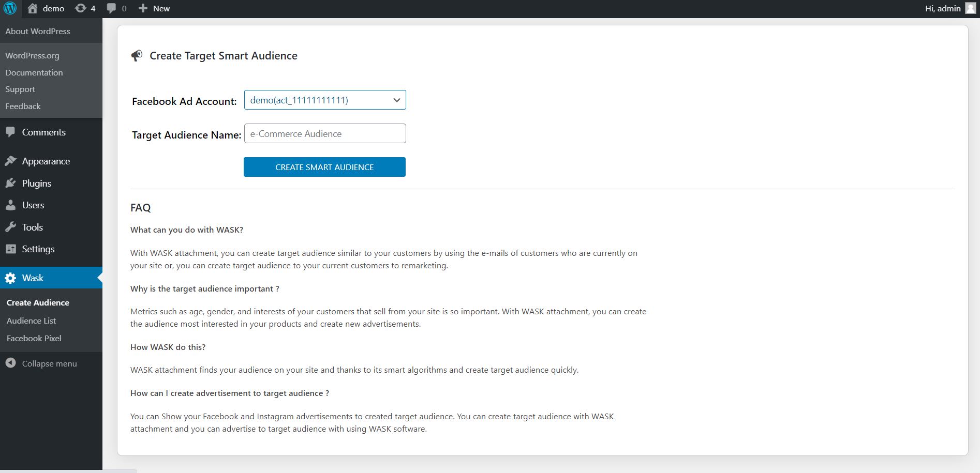The image size is (980, 473).
Task: Open the Support link
Action: pos(20,89)
